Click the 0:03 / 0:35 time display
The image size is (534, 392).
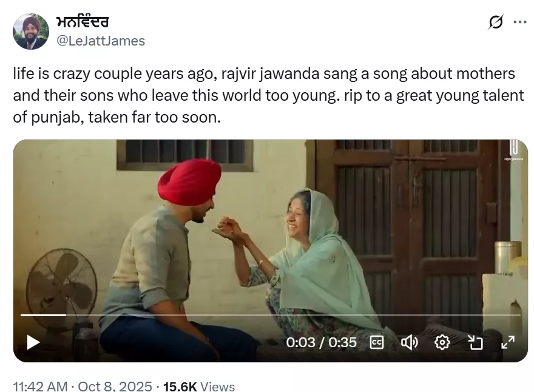(321, 342)
